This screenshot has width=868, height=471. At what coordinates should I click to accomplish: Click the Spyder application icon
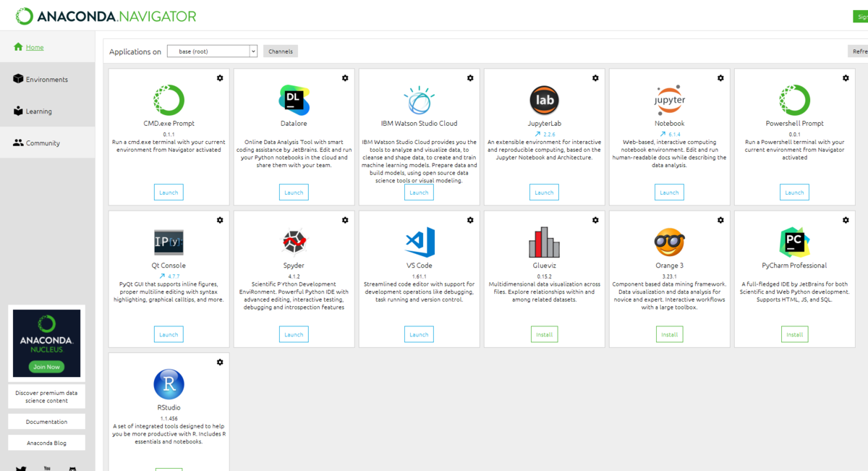[x=294, y=242]
